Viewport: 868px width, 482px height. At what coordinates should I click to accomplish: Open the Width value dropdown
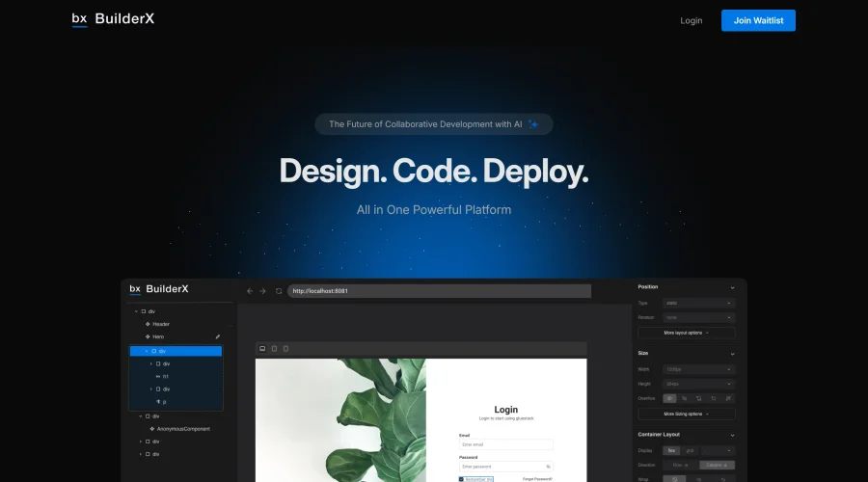pos(698,369)
